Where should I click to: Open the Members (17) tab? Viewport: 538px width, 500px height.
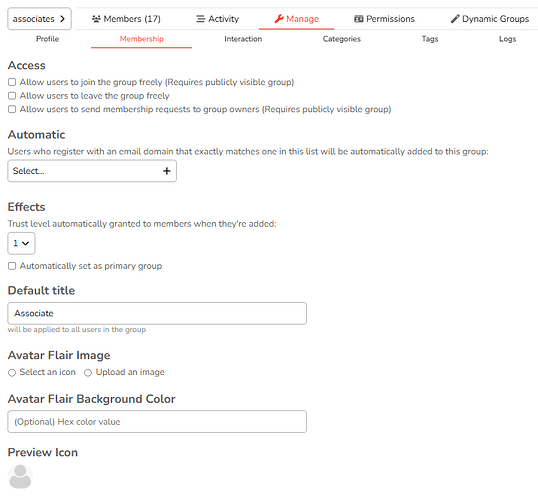click(126, 19)
